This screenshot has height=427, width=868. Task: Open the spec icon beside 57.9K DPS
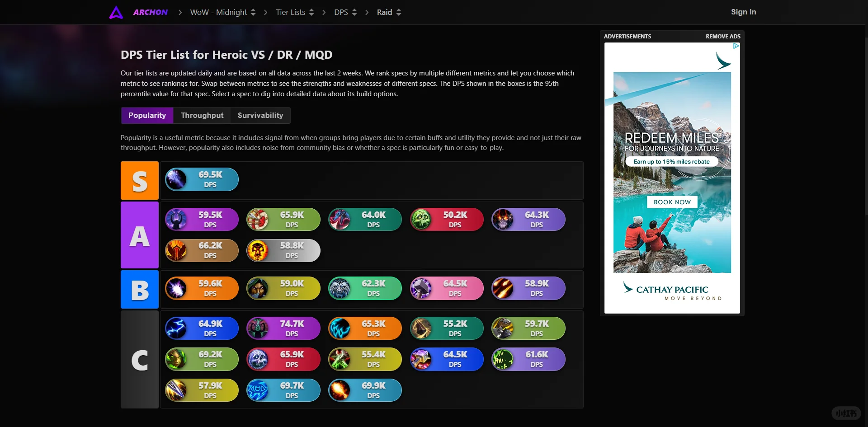point(176,390)
